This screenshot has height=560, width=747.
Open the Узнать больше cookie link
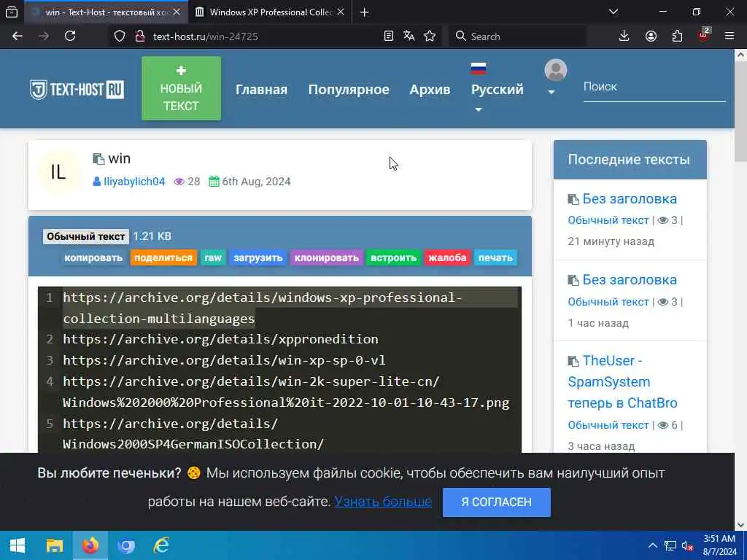(383, 502)
